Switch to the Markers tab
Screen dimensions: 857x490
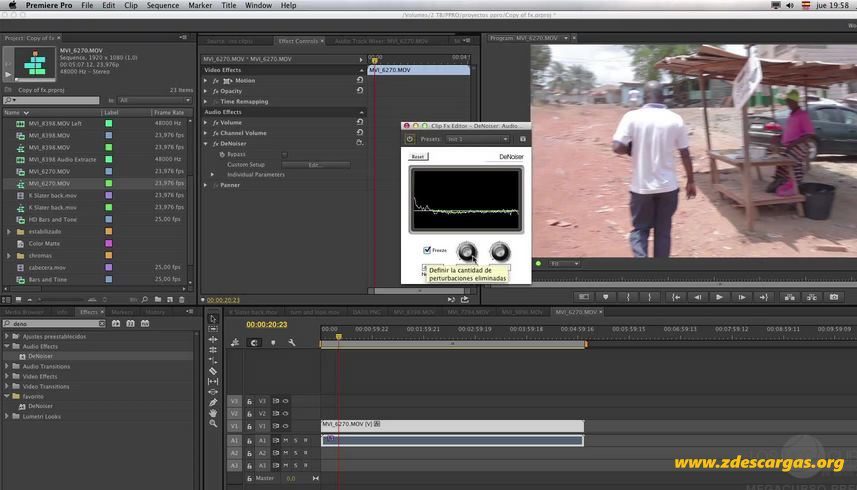point(122,312)
